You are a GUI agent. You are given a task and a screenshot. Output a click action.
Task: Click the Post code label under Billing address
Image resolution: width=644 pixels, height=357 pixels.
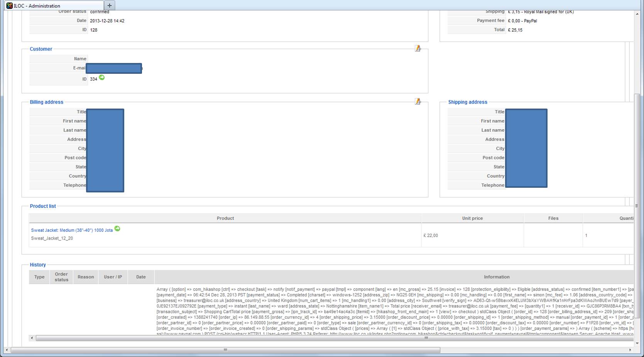(x=75, y=158)
